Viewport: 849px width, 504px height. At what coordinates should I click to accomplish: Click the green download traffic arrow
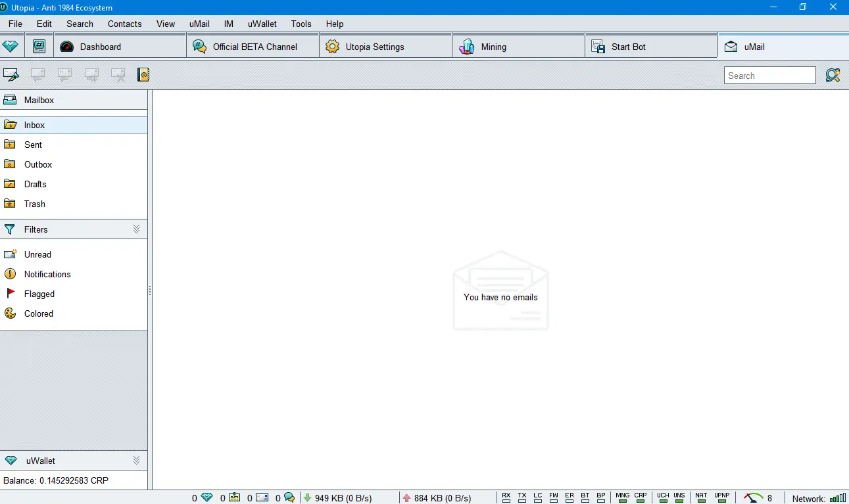[307, 497]
